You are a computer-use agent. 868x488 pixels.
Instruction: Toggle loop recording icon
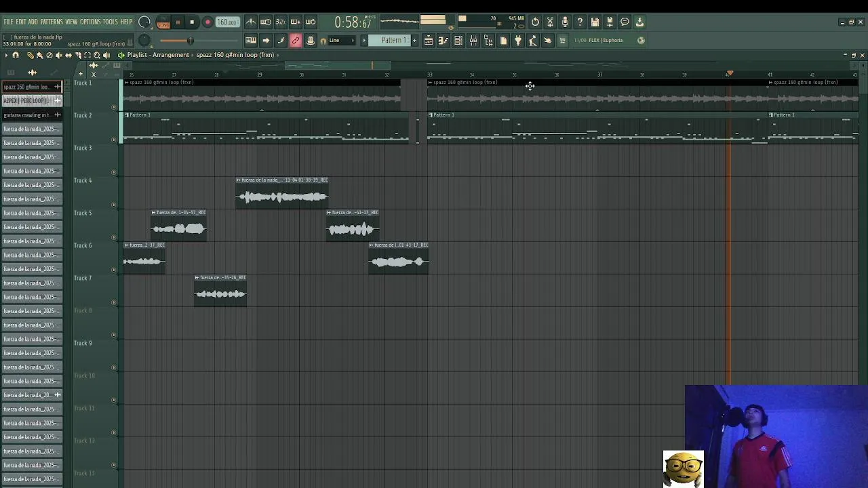click(311, 22)
